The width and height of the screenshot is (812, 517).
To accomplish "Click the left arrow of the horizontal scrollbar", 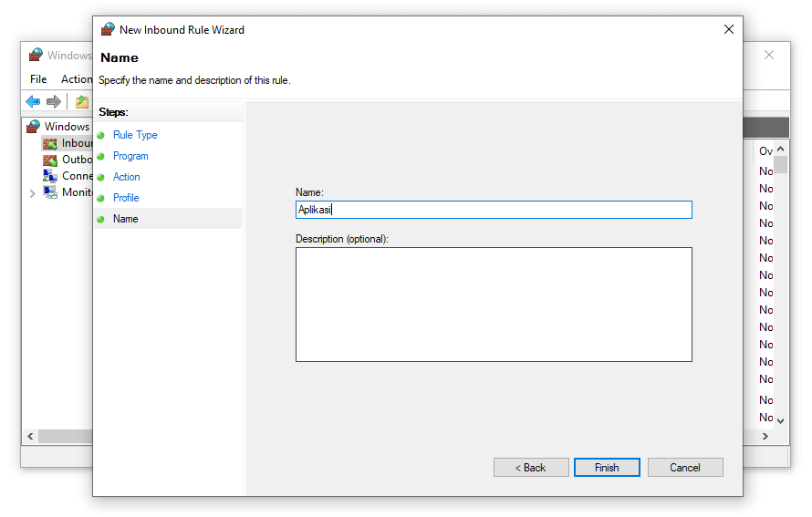I will coord(30,436).
